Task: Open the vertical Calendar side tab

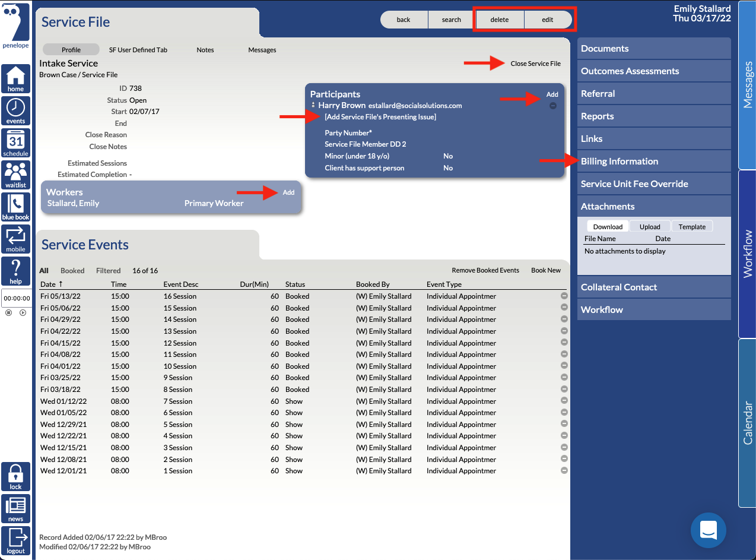Action: point(748,423)
